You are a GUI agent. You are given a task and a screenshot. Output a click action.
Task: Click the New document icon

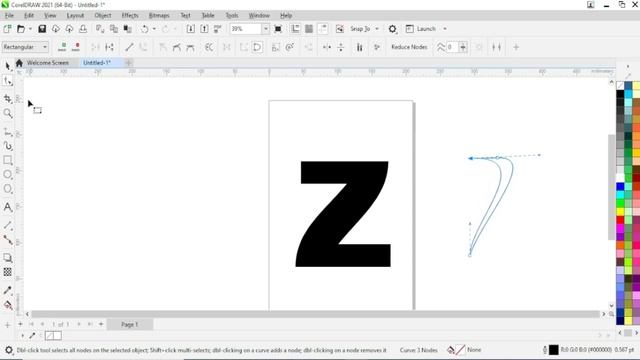pyautogui.click(x=7, y=29)
